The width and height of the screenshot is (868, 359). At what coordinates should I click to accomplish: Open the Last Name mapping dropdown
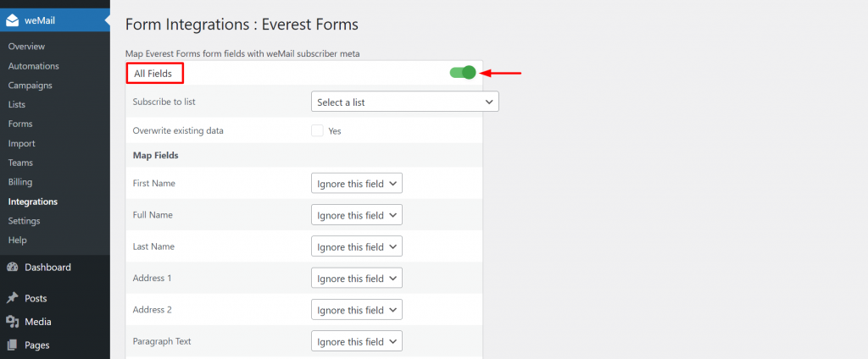357,246
